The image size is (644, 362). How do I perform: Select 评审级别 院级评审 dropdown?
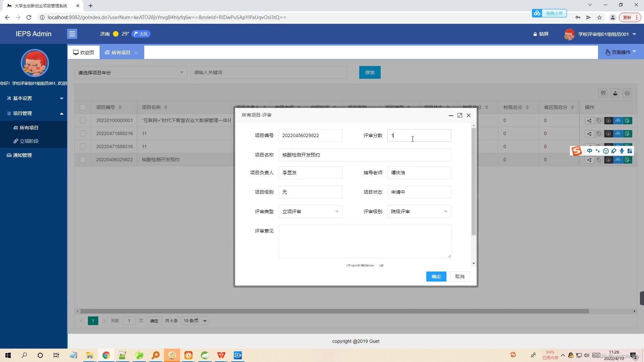(x=418, y=211)
